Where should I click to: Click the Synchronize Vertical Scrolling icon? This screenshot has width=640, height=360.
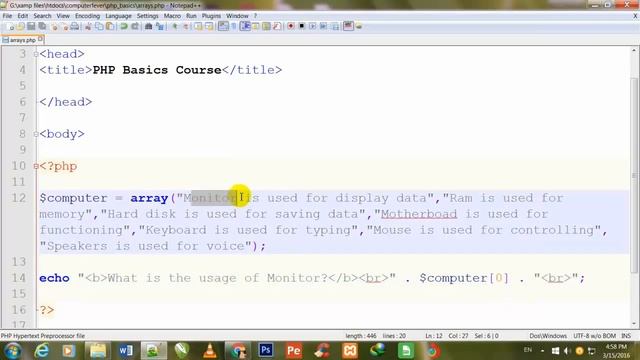point(198,27)
